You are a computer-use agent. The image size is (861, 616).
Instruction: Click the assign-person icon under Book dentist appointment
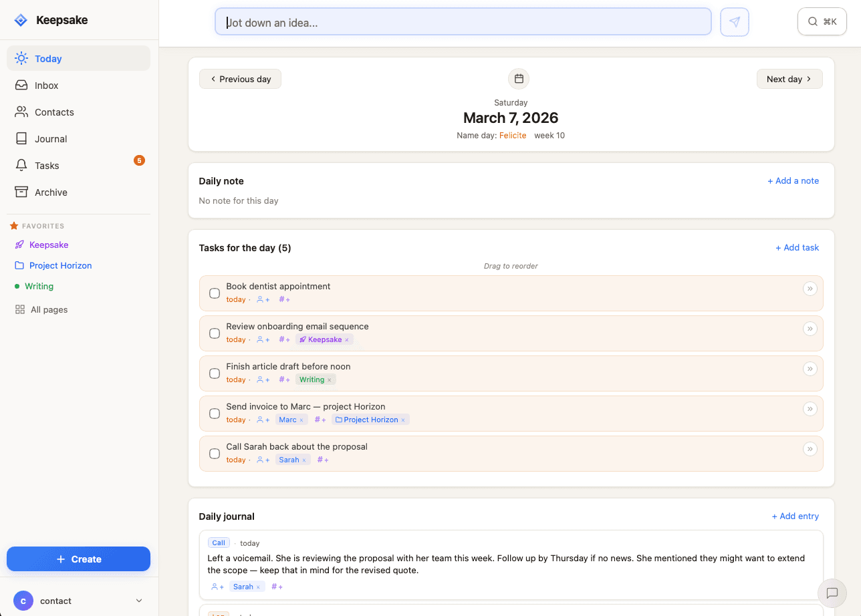(261, 299)
